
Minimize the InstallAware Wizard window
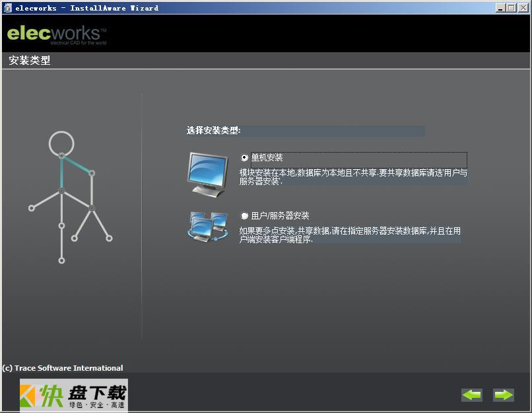[500, 8]
